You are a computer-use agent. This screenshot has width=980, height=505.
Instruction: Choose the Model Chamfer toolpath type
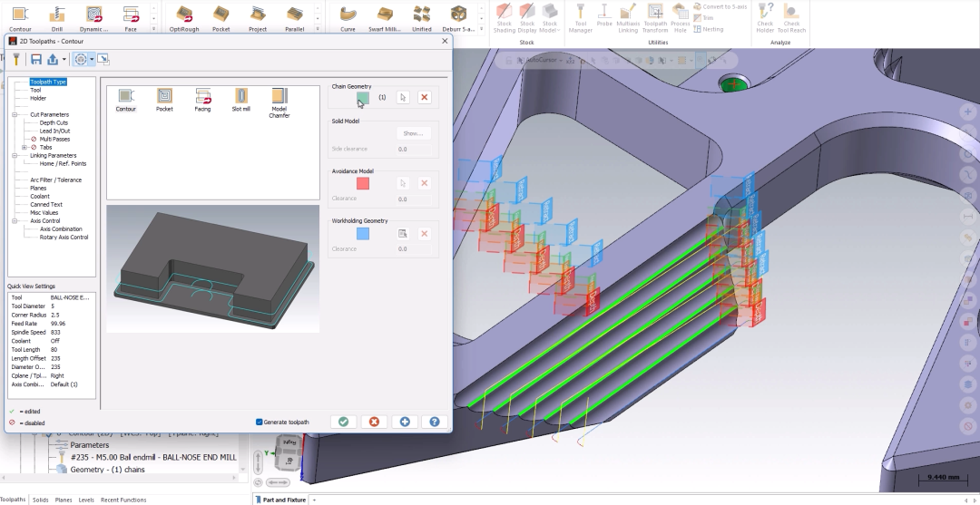coord(279,103)
